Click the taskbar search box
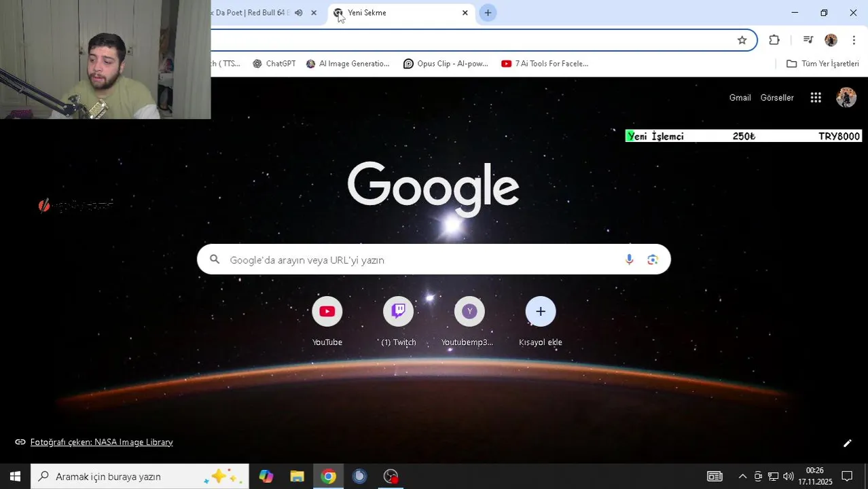This screenshot has height=489, width=868. (x=140, y=477)
